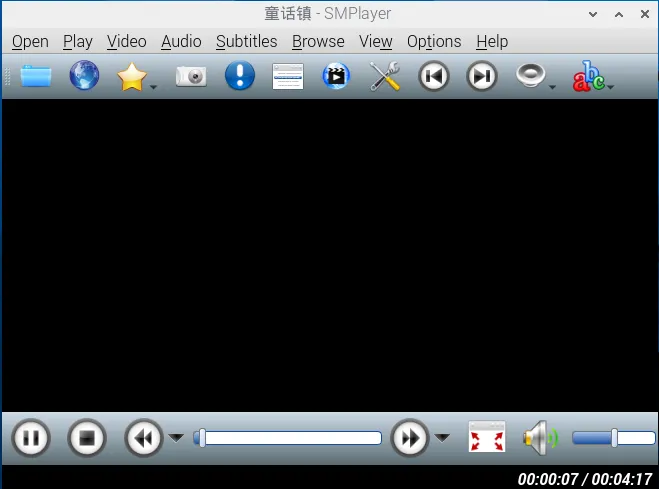Open the View menu
This screenshot has width=659, height=489.
pos(376,41)
